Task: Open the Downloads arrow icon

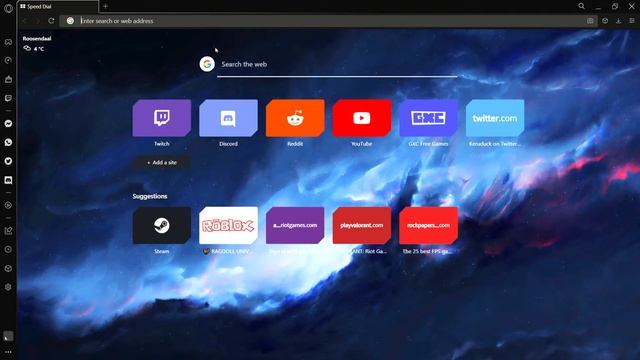Action: click(x=619, y=21)
